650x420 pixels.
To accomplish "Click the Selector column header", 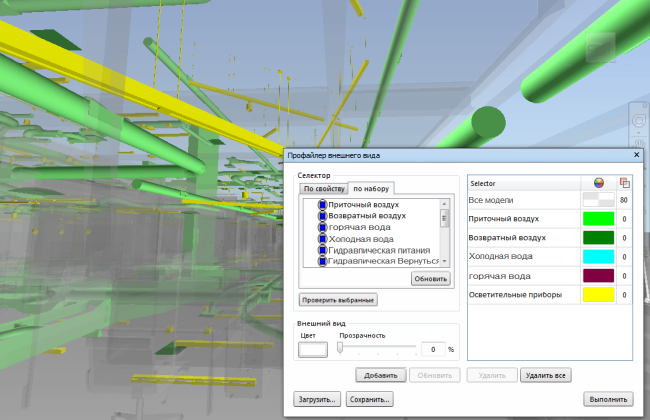I will click(x=524, y=183).
